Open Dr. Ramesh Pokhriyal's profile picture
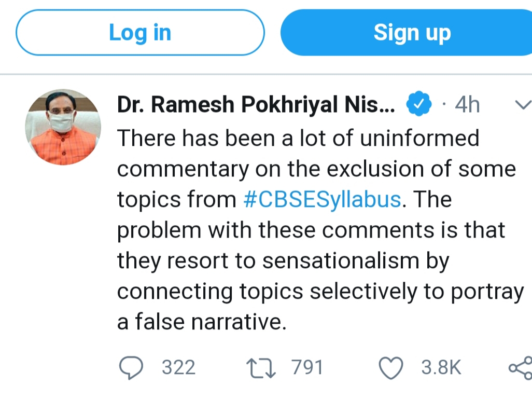The width and height of the screenshot is (532, 413). [x=63, y=127]
